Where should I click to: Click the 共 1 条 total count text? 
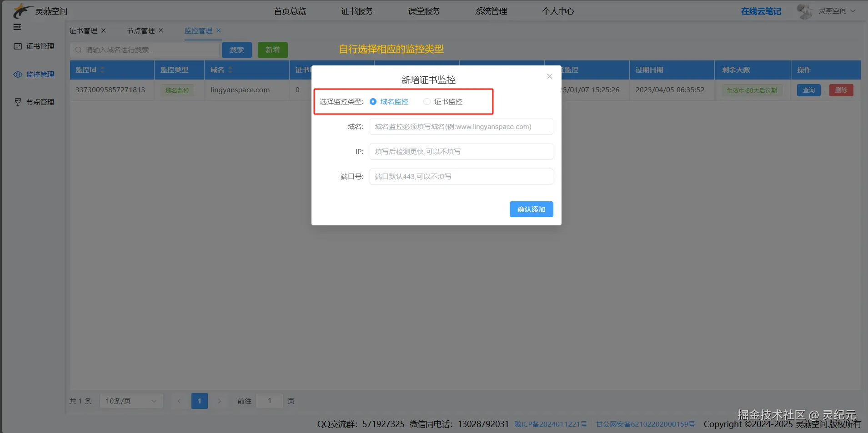(80, 401)
